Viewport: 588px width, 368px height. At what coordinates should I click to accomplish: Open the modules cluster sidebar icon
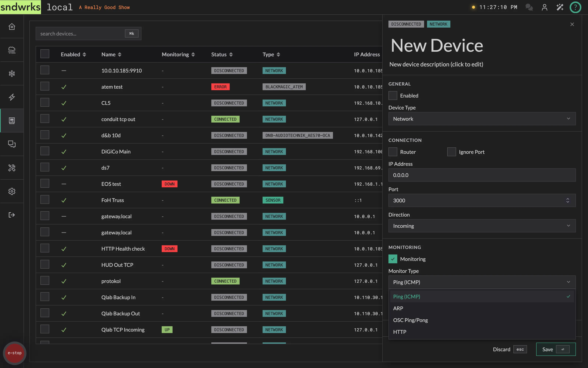click(x=12, y=73)
